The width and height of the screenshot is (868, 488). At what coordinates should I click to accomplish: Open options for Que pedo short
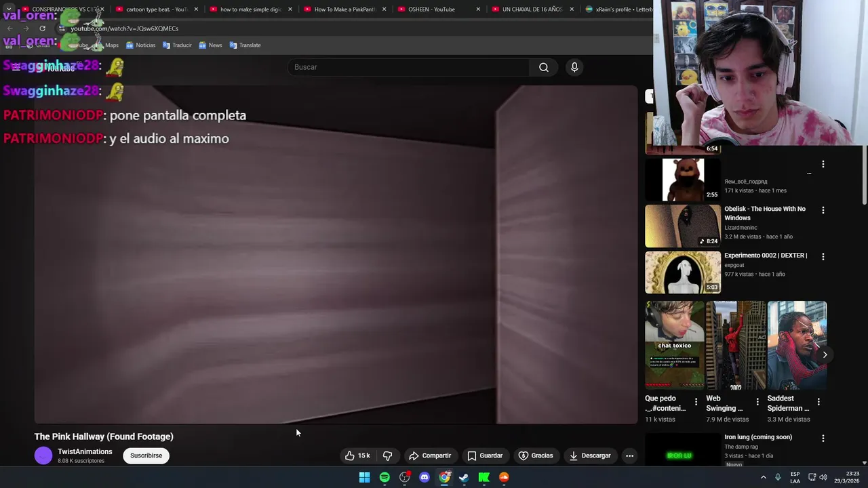pyautogui.click(x=696, y=402)
